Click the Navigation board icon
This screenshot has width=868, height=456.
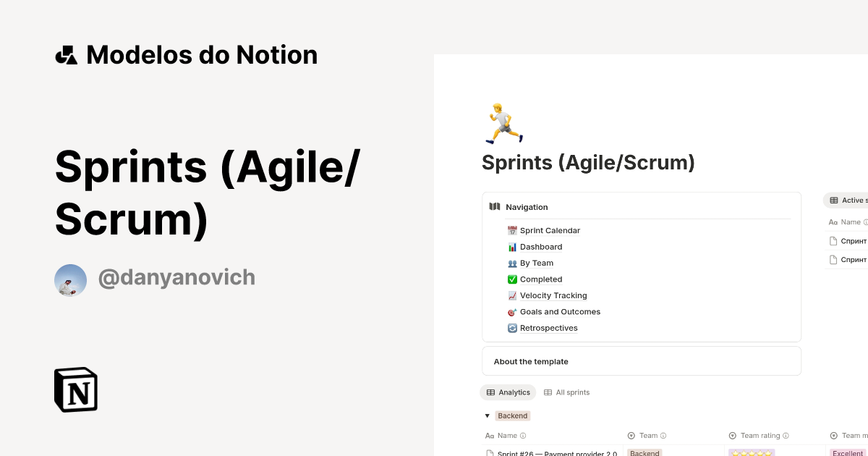click(494, 206)
